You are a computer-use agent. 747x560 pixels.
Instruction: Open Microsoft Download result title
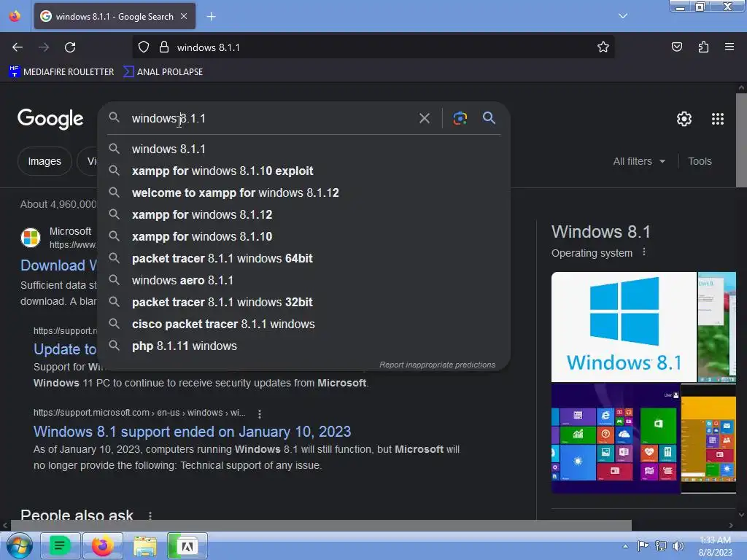58,265
